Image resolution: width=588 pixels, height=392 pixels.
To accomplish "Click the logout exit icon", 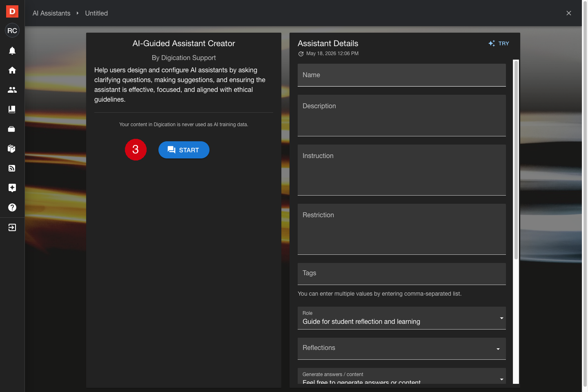I will [x=12, y=227].
